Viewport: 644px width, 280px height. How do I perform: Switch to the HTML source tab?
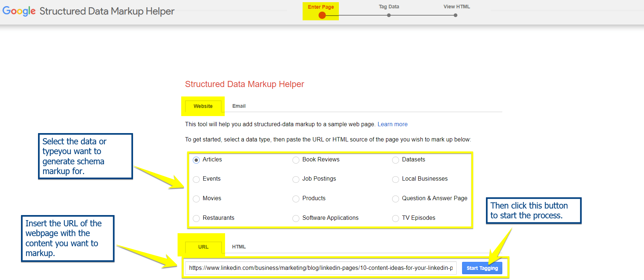tap(239, 247)
